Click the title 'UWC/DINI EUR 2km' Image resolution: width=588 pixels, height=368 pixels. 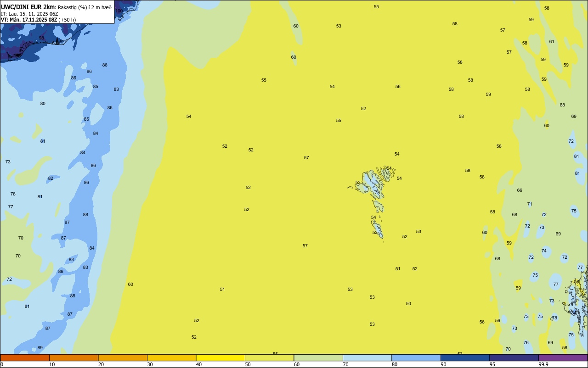[28, 7]
